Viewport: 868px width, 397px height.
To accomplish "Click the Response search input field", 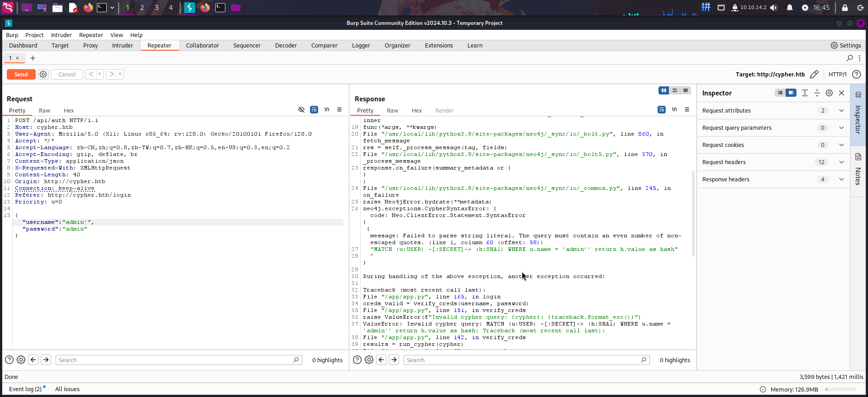I will [x=526, y=360].
